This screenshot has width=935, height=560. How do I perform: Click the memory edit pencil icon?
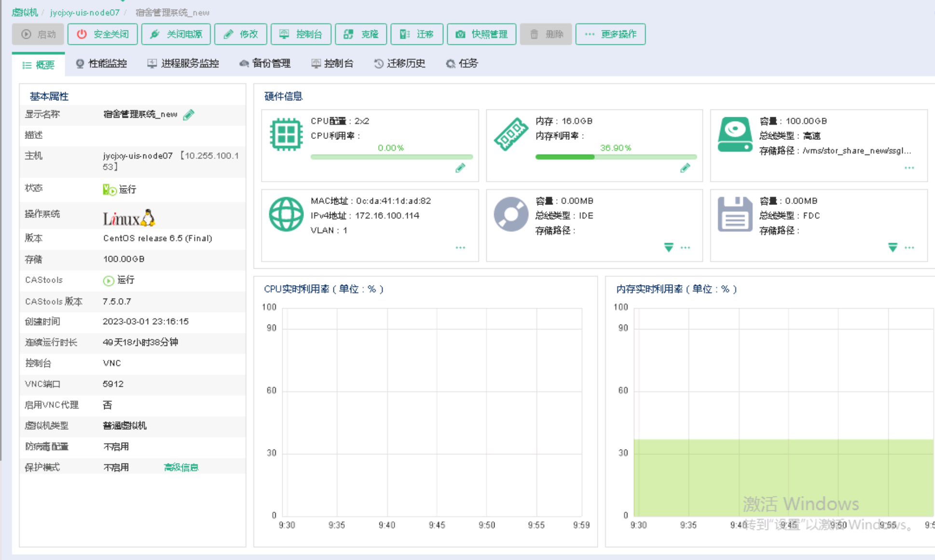[x=685, y=168]
